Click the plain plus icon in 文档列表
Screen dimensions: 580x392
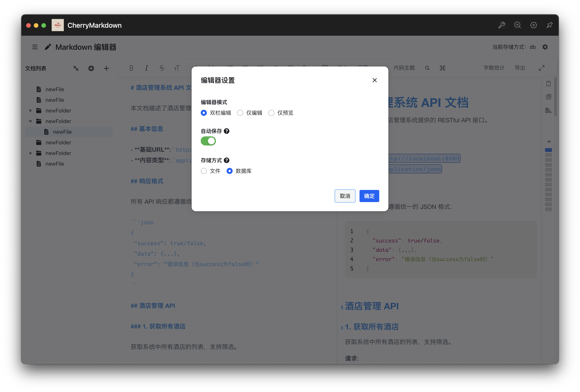tap(106, 68)
